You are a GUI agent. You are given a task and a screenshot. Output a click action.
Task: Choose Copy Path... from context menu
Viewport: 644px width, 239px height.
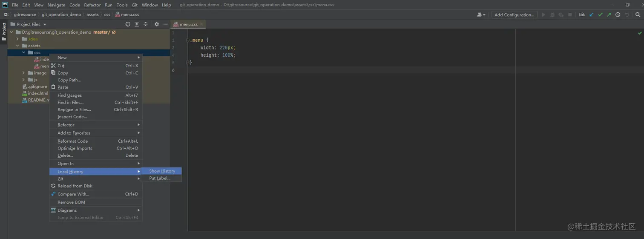tap(96, 80)
